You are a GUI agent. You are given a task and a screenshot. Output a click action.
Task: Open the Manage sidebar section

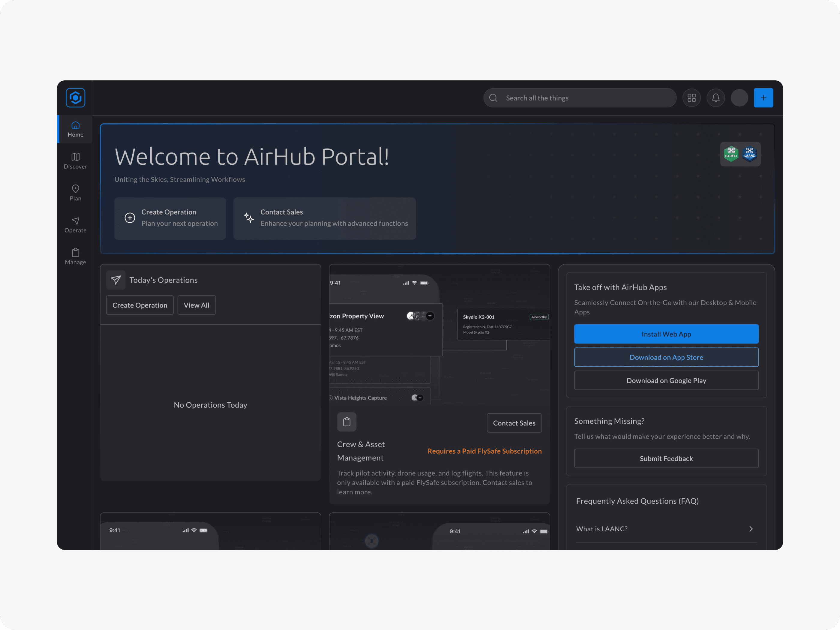pos(75,256)
